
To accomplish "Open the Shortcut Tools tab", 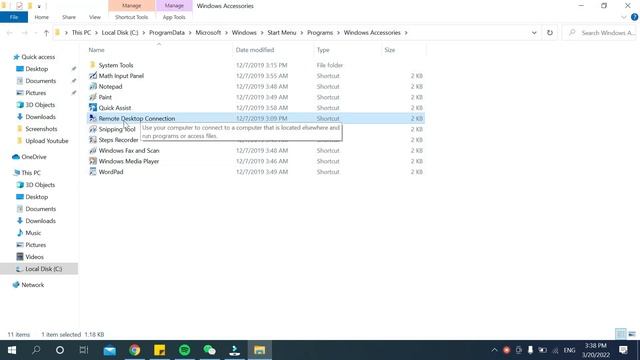I will click(x=131, y=17).
